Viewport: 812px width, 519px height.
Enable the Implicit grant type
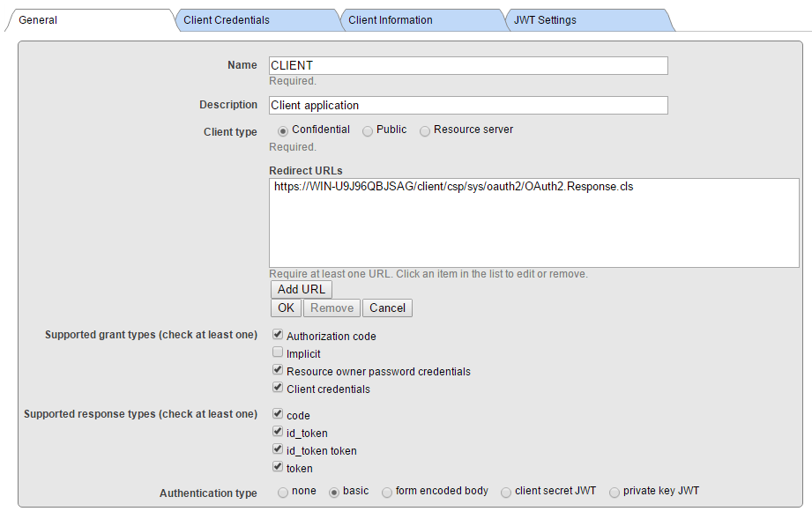278,352
